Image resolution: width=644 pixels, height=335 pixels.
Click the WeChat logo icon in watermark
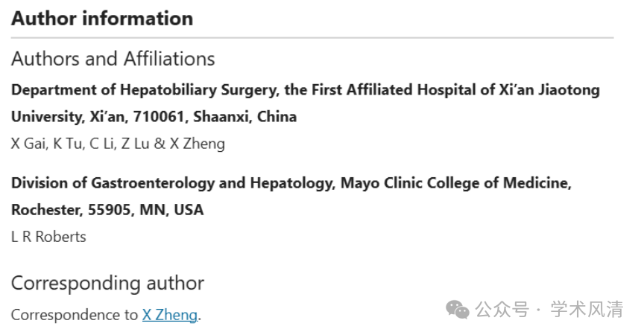458,309
